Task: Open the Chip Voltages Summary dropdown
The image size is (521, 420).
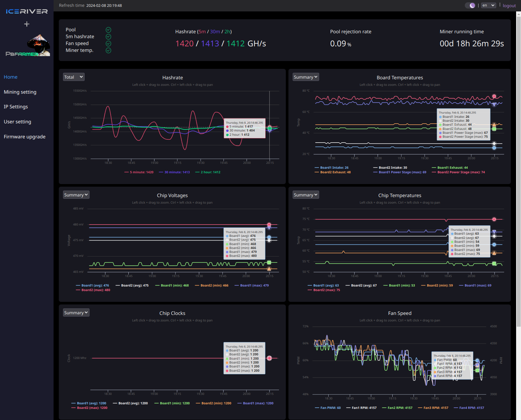Action: coord(76,195)
